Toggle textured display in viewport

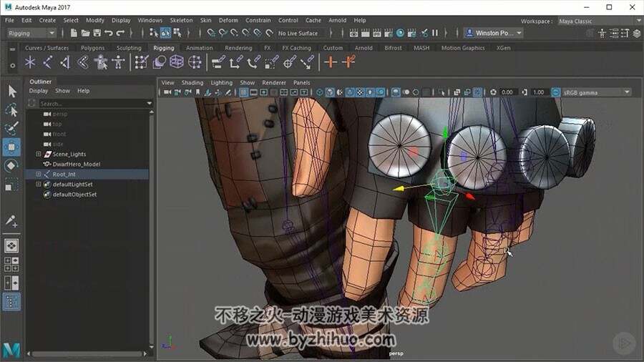(360, 92)
